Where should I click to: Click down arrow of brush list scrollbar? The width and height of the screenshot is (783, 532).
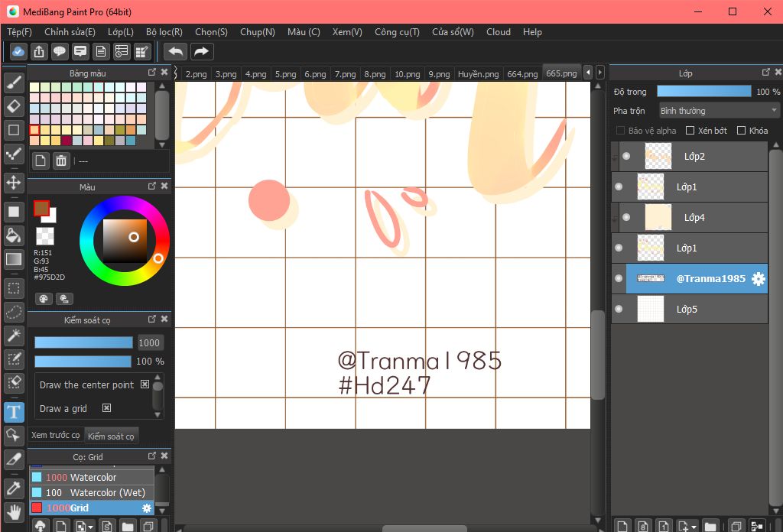[162, 511]
